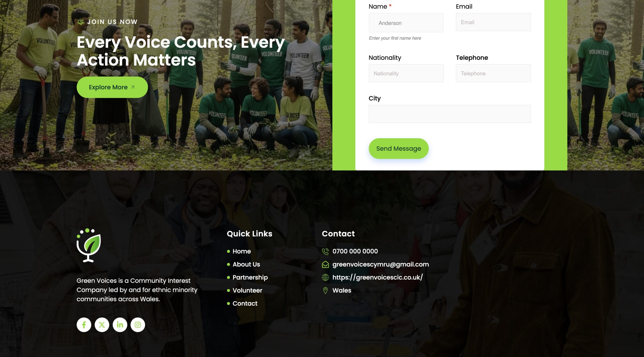
Task: Click the Explore More button
Action: (112, 87)
